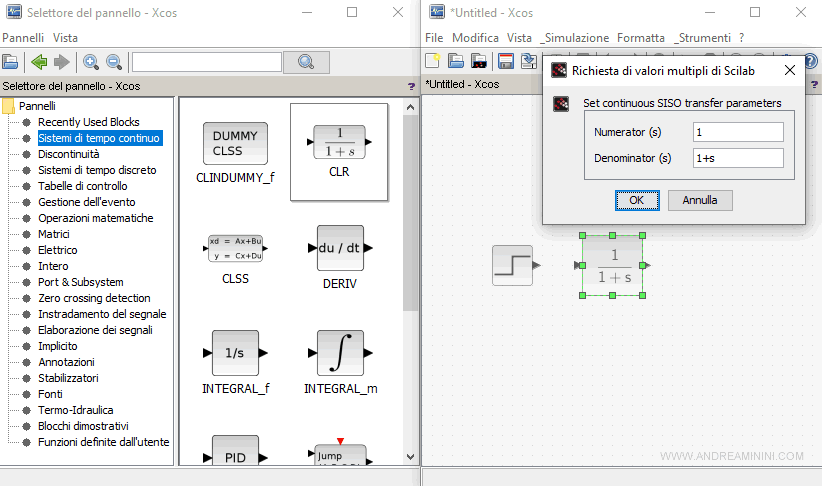Select Zero crossing detection category
This screenshot has width=822, height=486.
pos(94,298)
